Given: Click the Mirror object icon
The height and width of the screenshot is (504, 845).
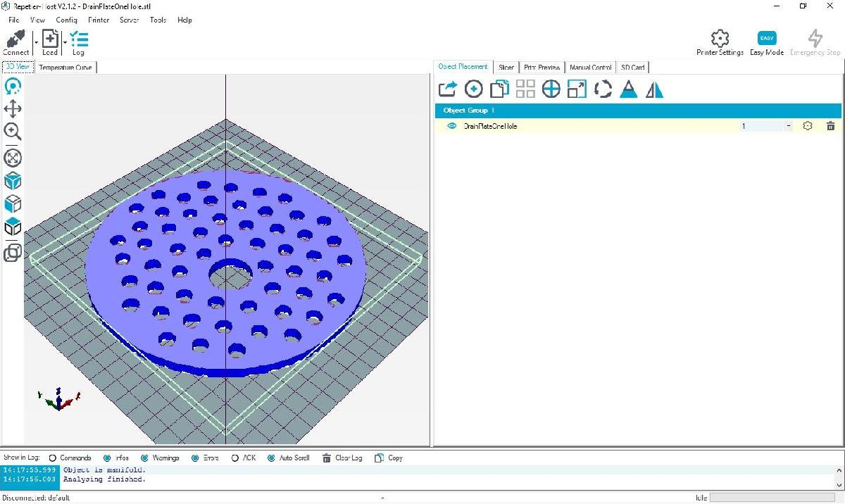Looking at the screenshot, I should point(655,89).
